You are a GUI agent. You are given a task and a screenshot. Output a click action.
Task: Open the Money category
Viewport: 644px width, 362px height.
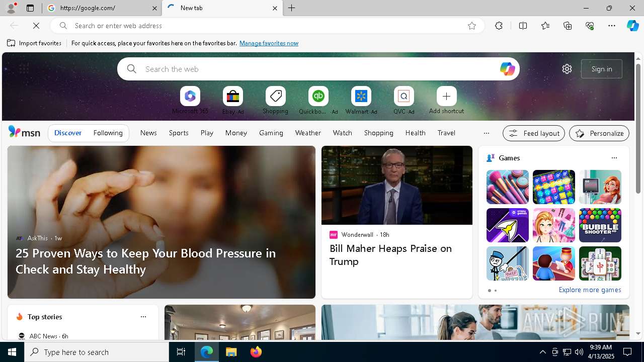236,133
